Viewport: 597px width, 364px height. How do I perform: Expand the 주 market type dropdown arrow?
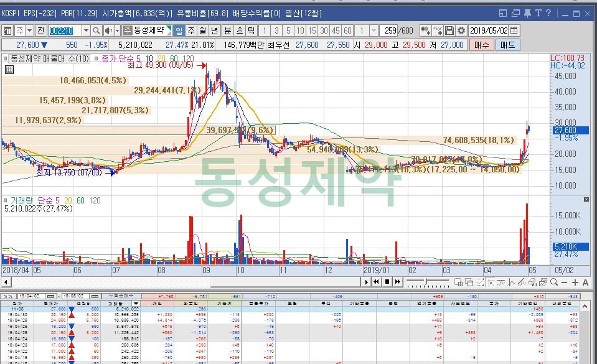coord(29,30)
